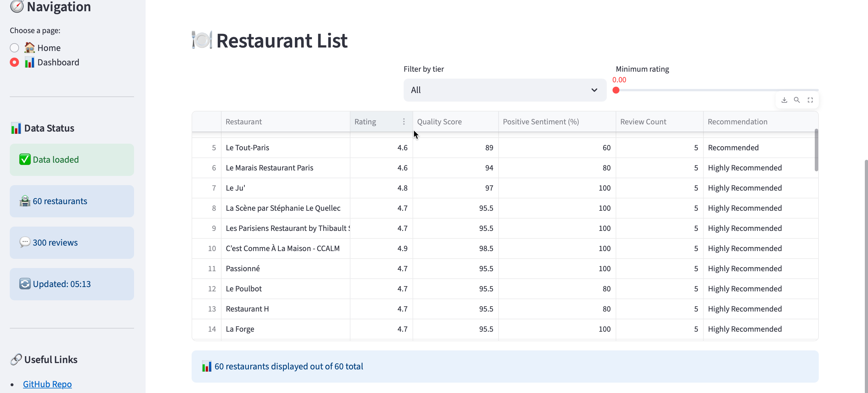This screenshot has height=393, width=868.
Task: Click the Recommendation column header
Action: [737, 122]
